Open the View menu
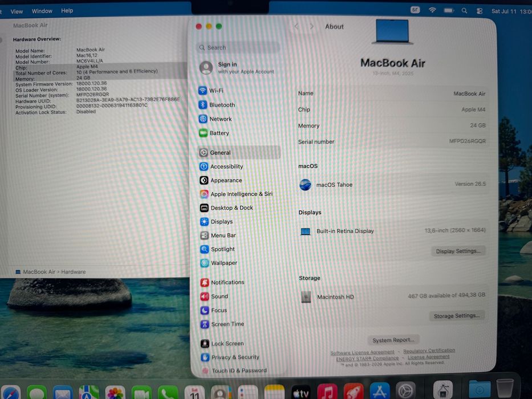532x399 pixels. click(17, 11)
